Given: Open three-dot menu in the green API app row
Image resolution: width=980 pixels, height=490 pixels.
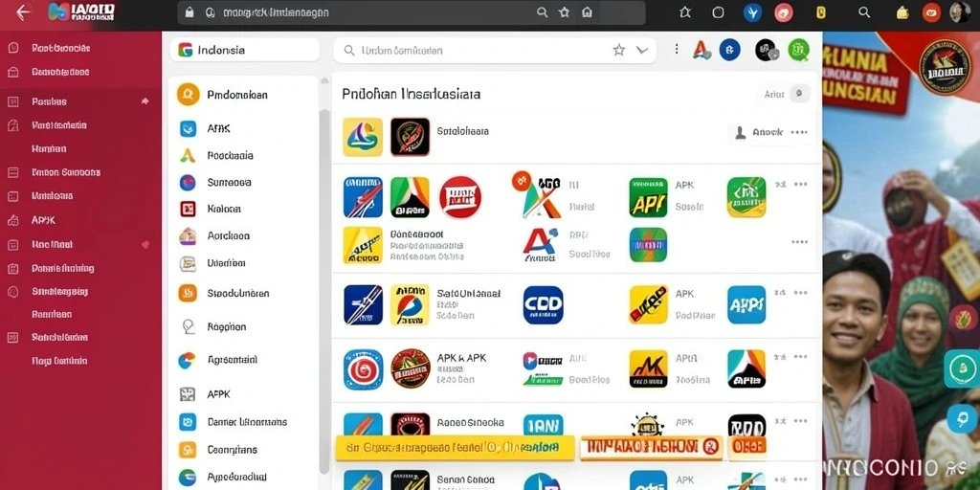Looking at the screenshot, I should 800,185.
